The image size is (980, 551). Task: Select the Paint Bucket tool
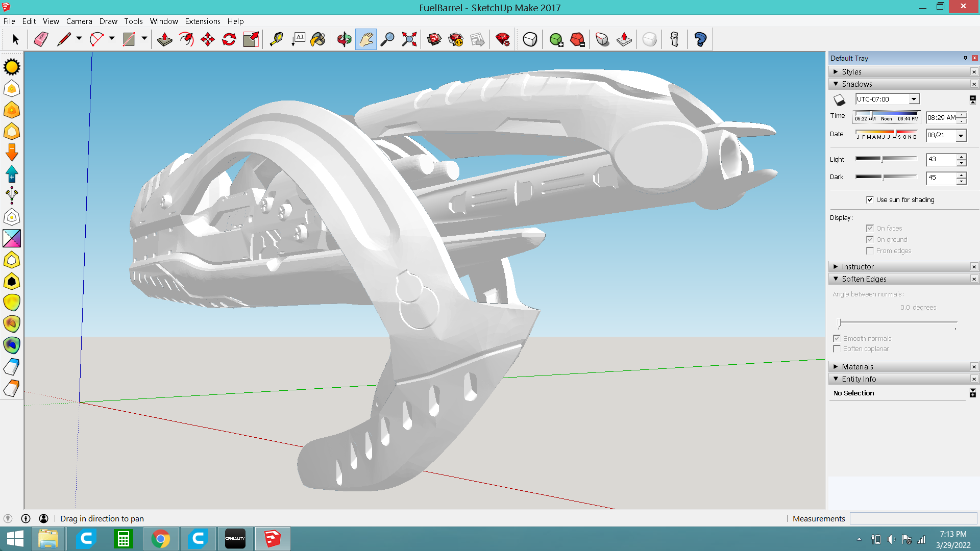click(x=318, y=39)
